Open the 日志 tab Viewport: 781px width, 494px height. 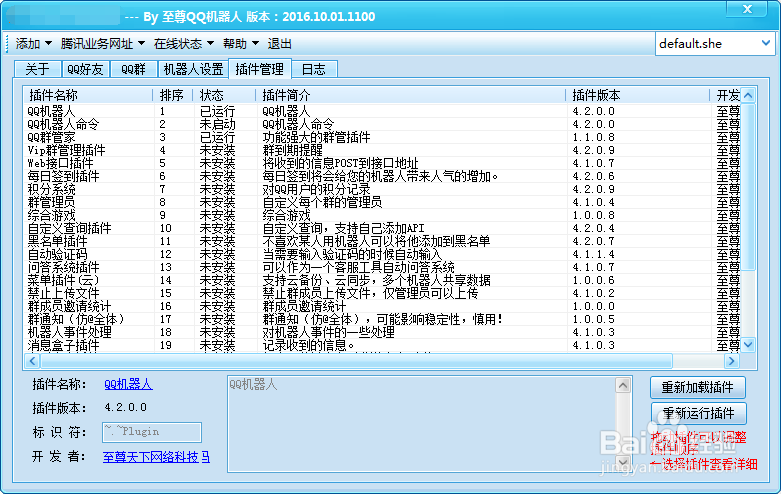coord(314,69)
